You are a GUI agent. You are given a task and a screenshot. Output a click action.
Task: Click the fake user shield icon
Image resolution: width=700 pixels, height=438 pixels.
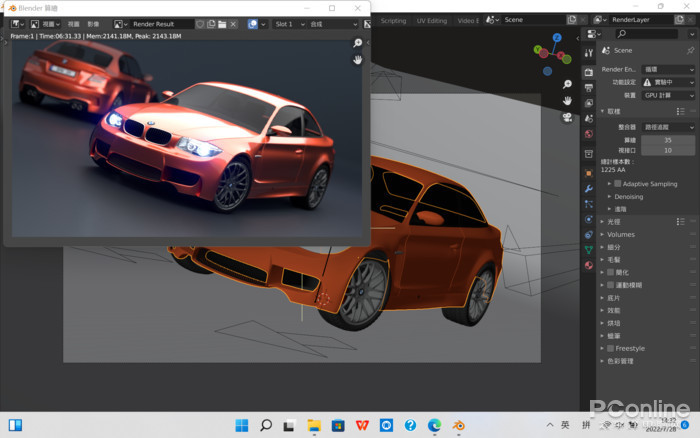[200, 24]
